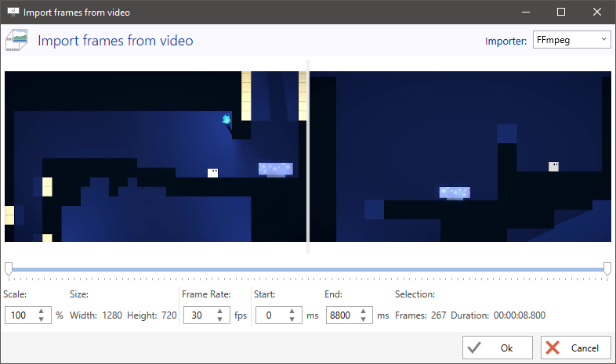616x364 pixels.
Task: Increase Scale with the up arrow
Action: click(42, 311)
